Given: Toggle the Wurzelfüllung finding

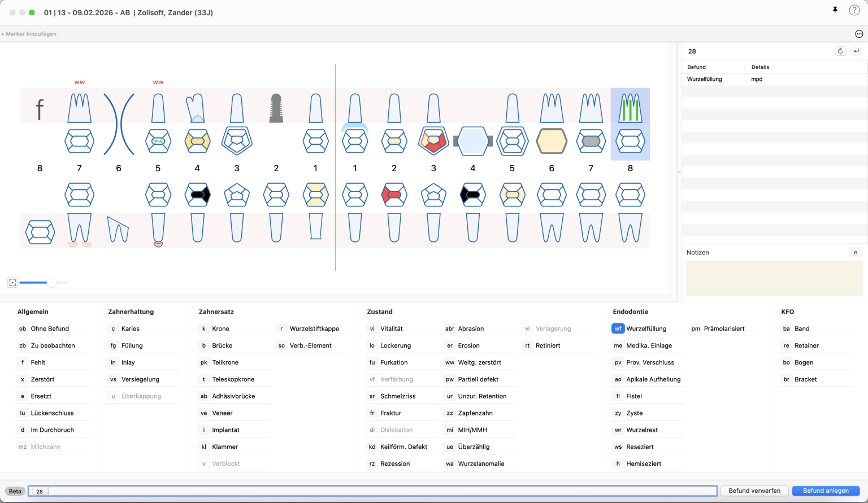Looking at the screenshot, I should [x=646, y=328].
